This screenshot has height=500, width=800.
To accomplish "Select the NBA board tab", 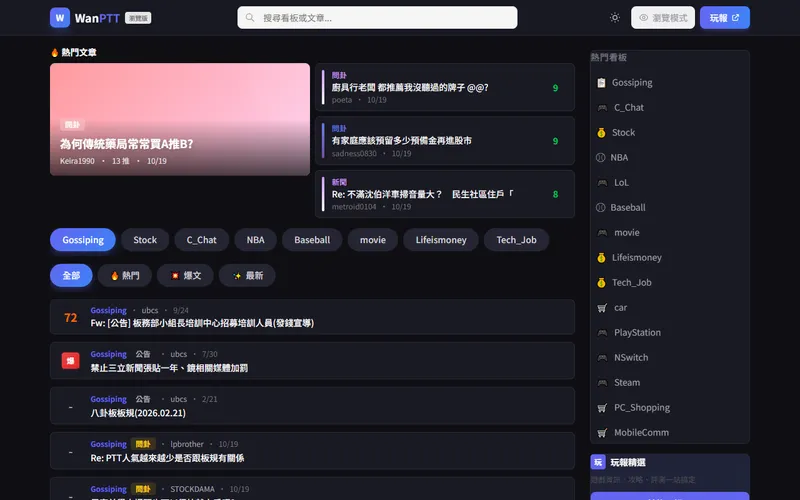I will tap(256, 240).
